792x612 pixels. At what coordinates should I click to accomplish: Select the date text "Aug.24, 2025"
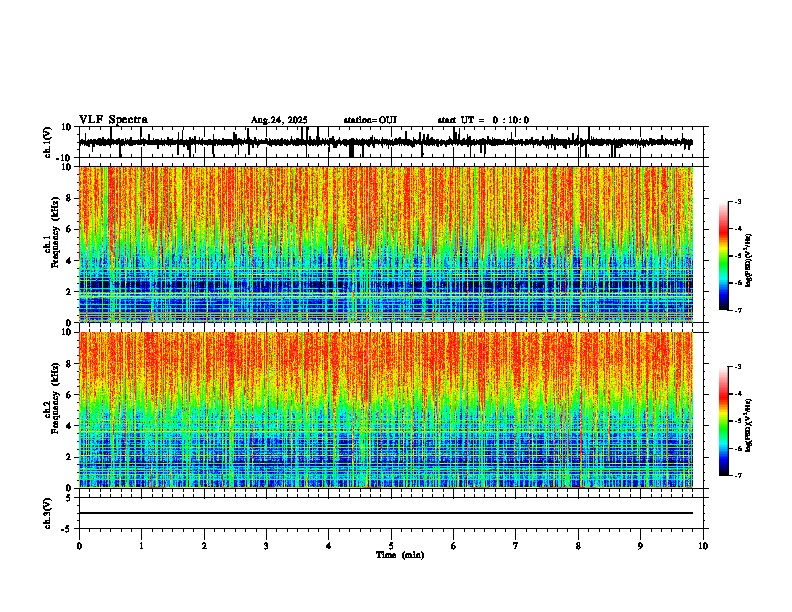[x=279, y=120]
